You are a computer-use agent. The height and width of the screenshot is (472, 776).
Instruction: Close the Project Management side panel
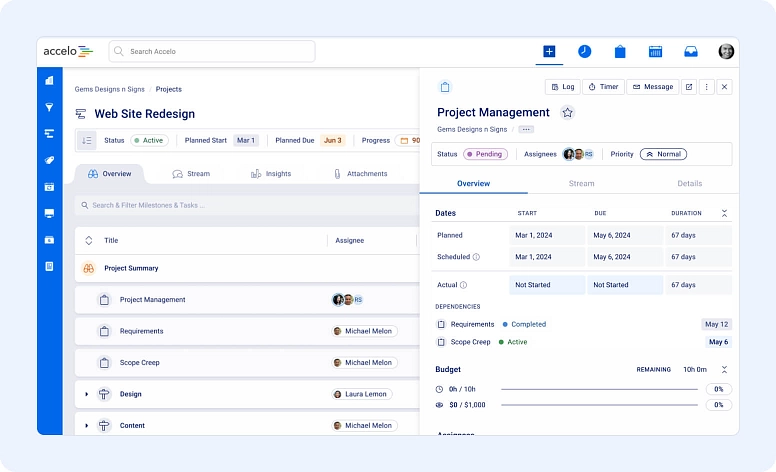tap(725, 87)
